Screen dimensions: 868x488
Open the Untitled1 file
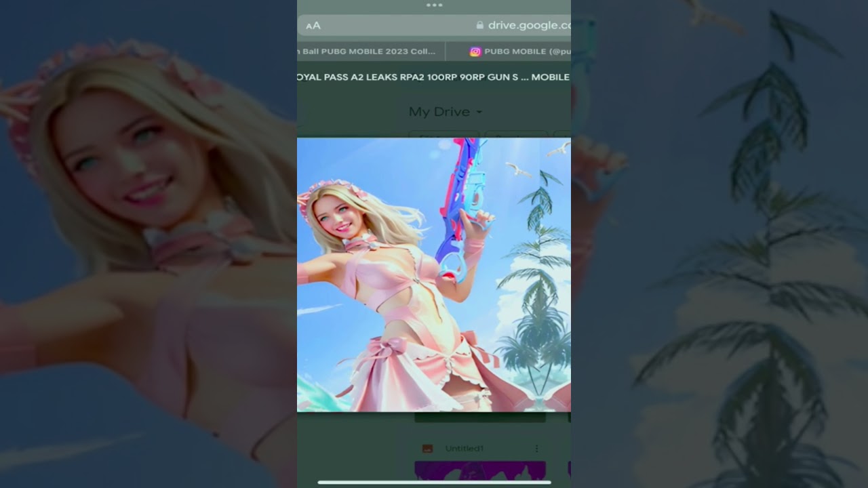(465, 449)
